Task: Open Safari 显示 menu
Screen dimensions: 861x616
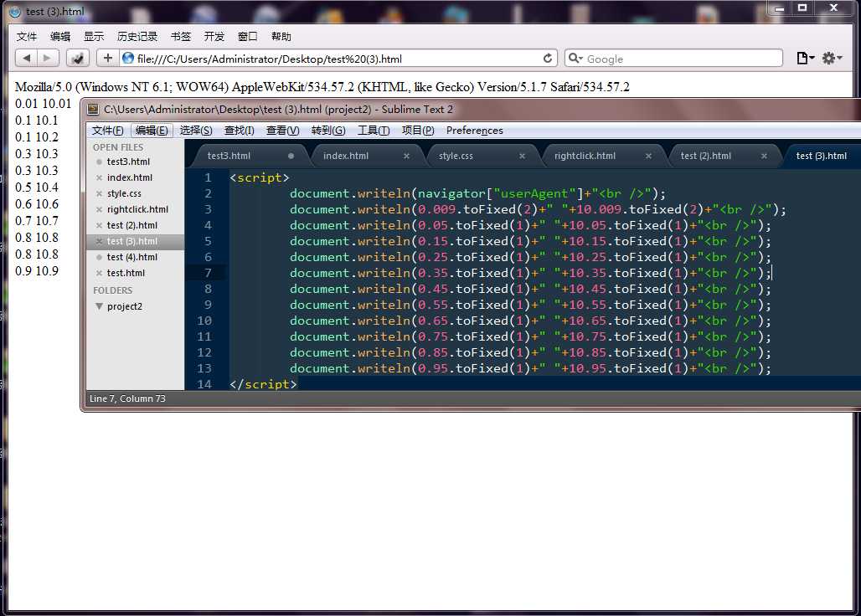Action: [x=93, y=36]
